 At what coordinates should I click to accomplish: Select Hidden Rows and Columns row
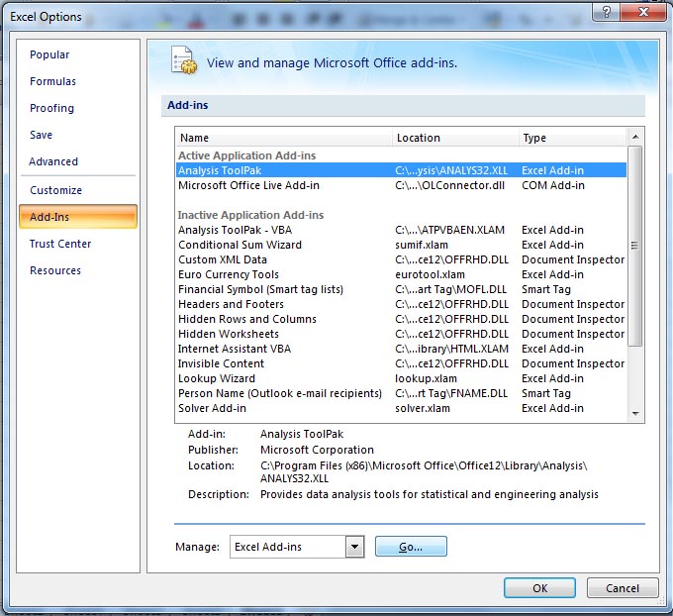pyautogui.click(x=401, y=319)
